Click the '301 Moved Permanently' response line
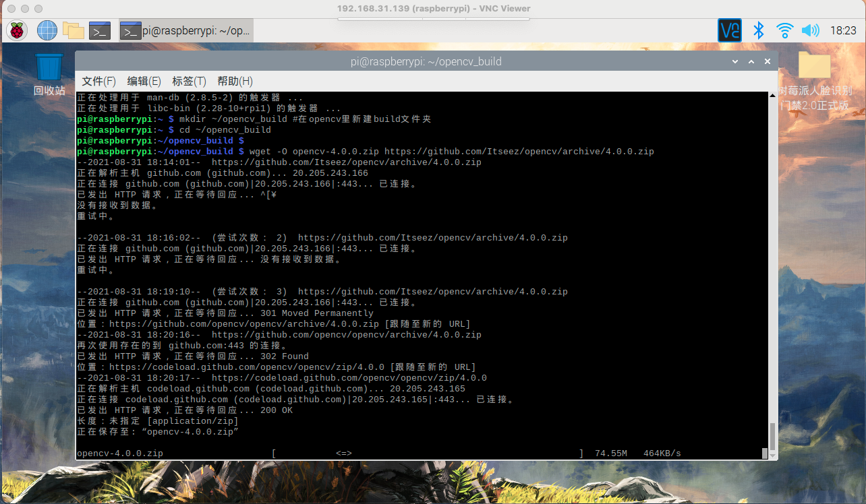This screenshot has width=866, height=504. tap(225, 313)
